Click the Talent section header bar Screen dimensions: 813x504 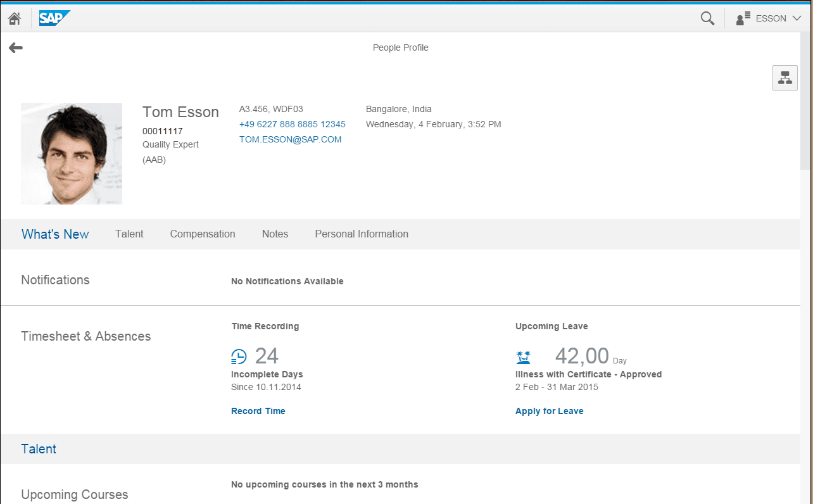(x=400, y=449)
